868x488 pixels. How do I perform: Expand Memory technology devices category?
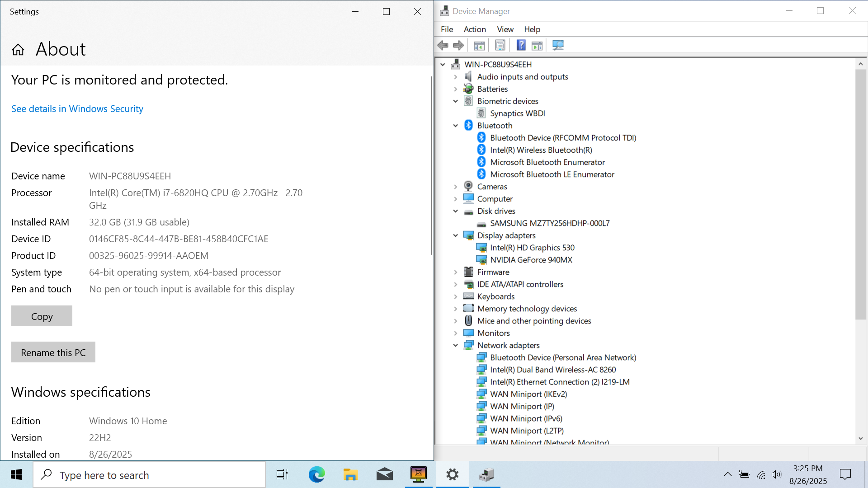pyautogui.click(x=456, y=309)
